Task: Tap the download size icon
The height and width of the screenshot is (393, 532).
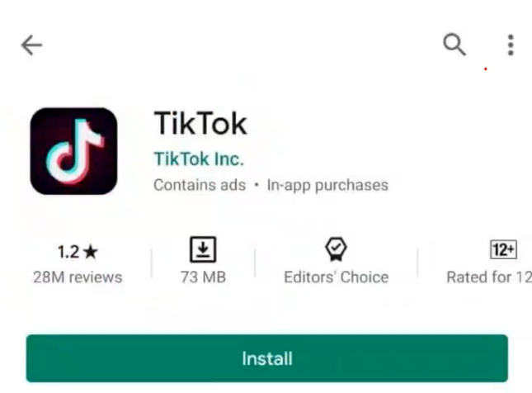Action: [x=203, y=249]
